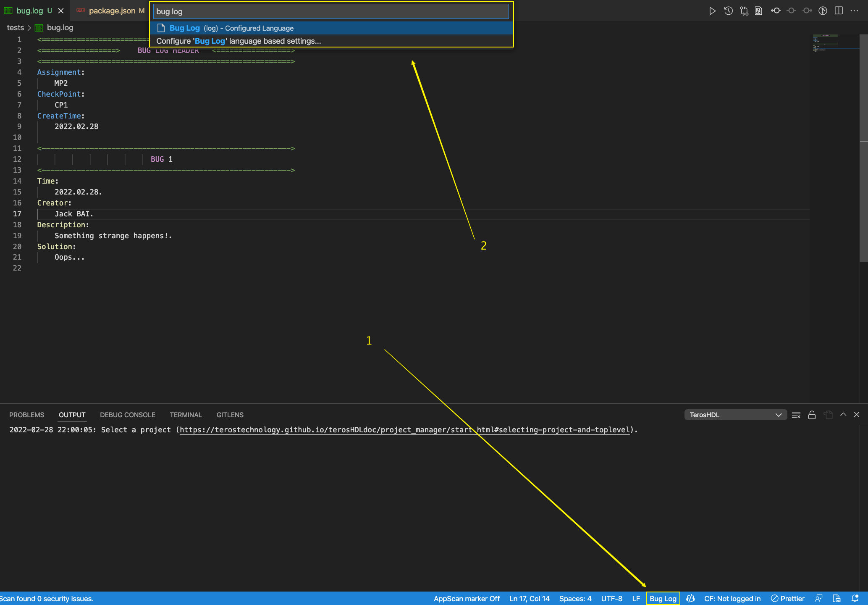Screen dimensions: 868x605
Task: Click the language search input field
Action: (330, 12)
